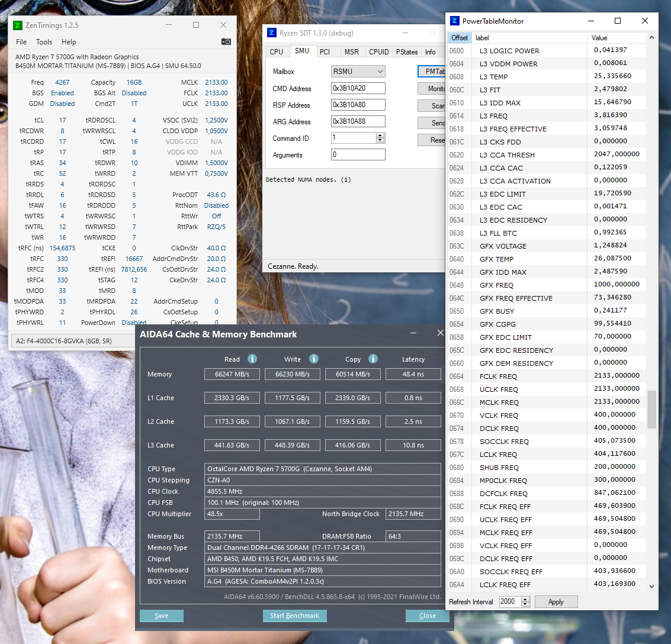This screenshot has height=644, width=671.
Task: Click the Send button in Ryzen SDT
Action: (432, 123)
